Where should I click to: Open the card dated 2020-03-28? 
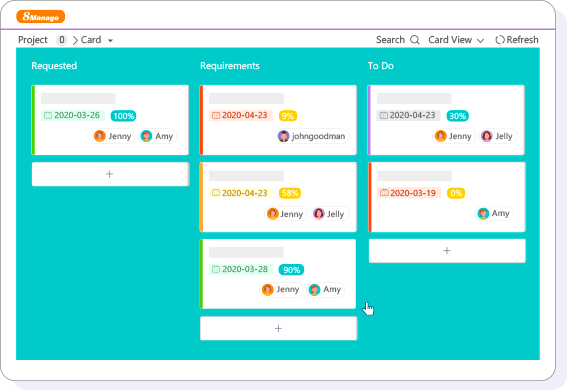pyautogui.click(x=278, y=274)
